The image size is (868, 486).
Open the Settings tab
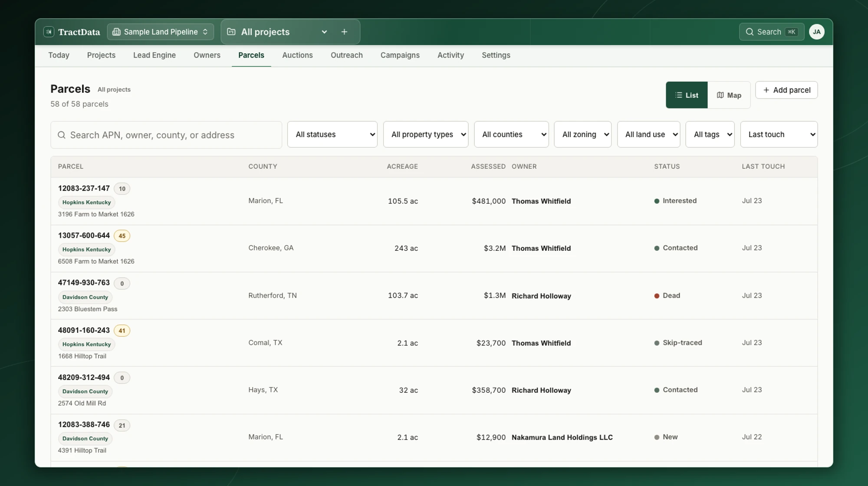(496, 55)
